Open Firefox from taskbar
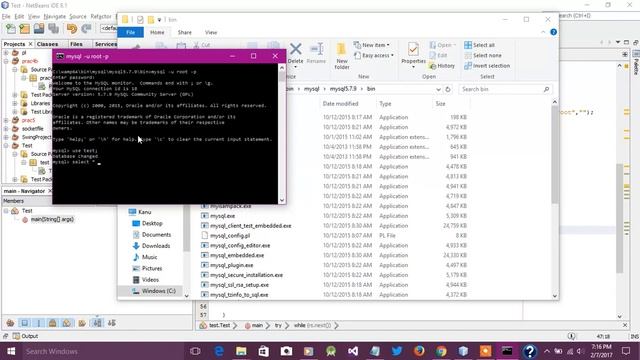 [x=419, y=351]
